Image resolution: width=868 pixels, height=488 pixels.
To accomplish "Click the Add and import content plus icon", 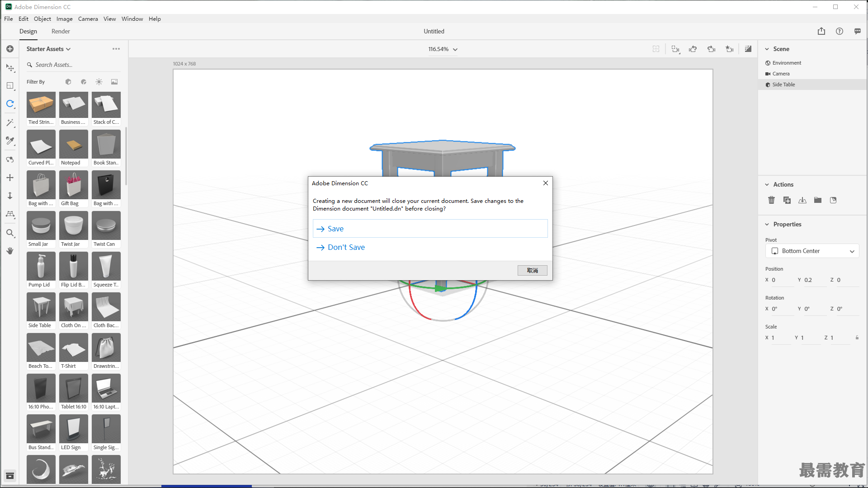I will (10, 49).
